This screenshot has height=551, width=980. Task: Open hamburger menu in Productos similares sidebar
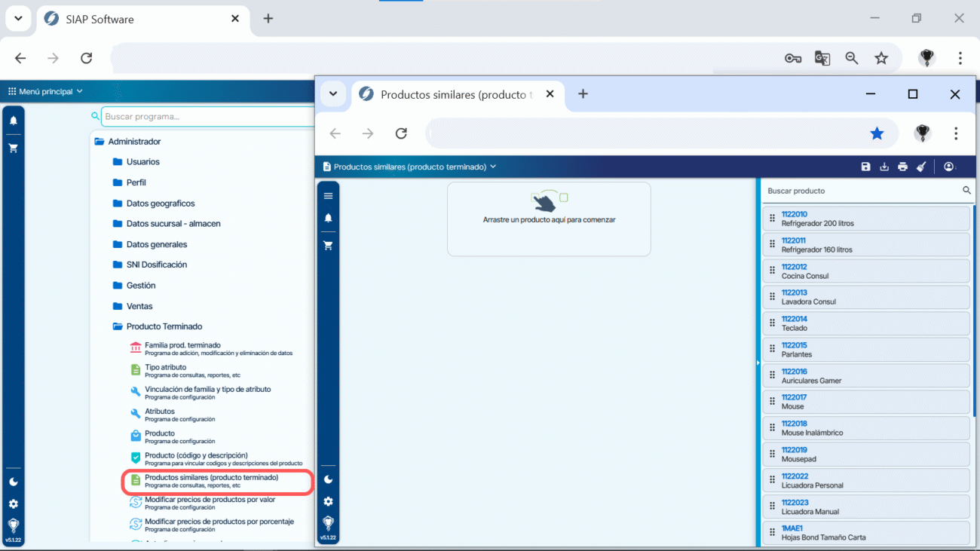328,196
